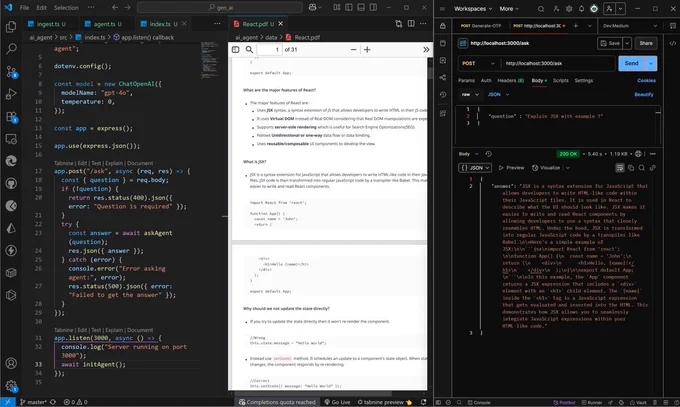
Task: Open the GitHub view in VS Code sidebar
Action: (11, 184)
